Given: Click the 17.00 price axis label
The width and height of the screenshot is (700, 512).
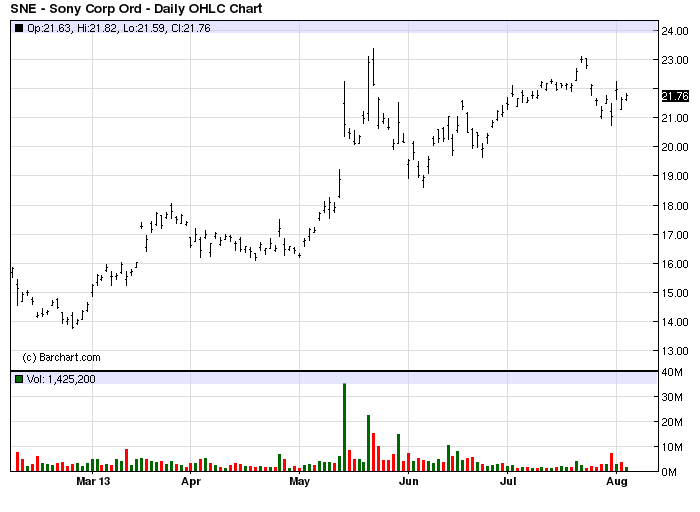Looking at the screenshot, I should (x=675, y=235).
